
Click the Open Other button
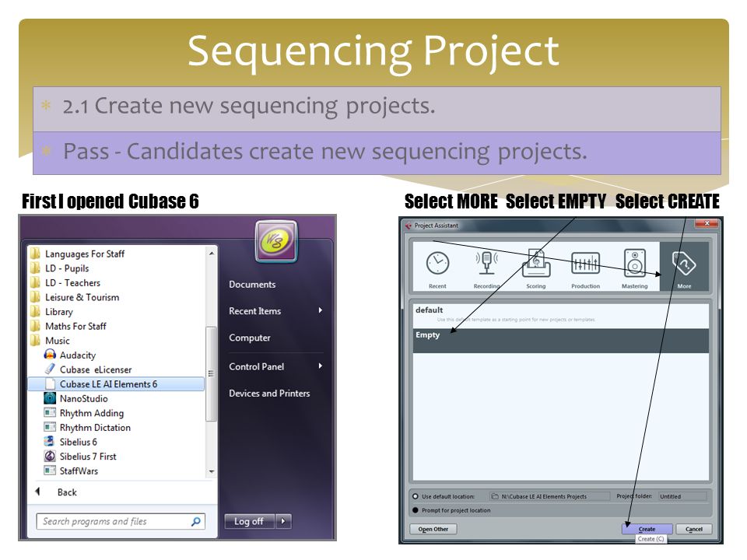tap(433, 529)
